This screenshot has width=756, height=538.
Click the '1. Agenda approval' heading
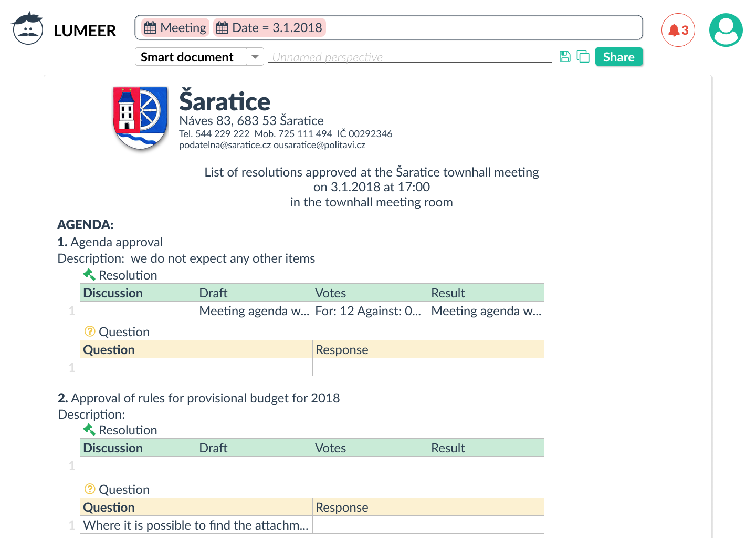click(x=110, y=242)
